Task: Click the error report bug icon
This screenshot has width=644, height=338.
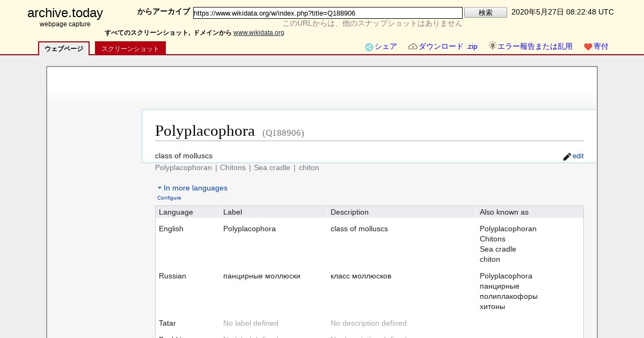Action: 492,46
